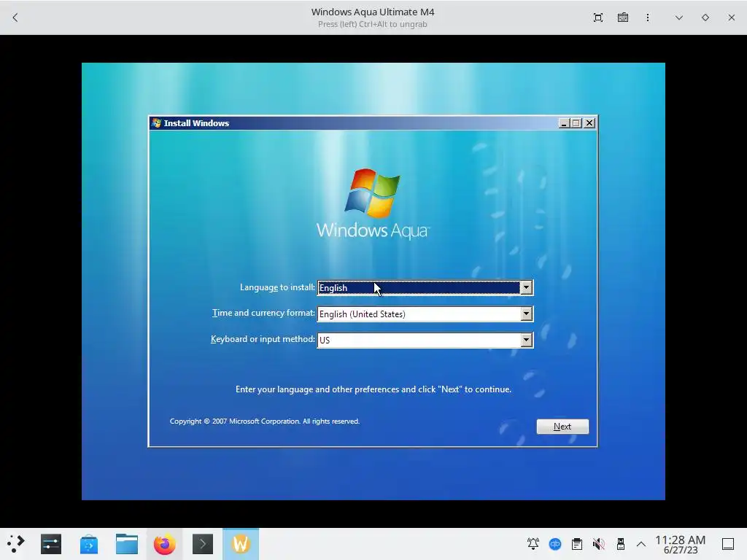Viewport: 747px width, 560px height.
Task: Expand the Language to install dropdown arrow
Action: [526, 287]
